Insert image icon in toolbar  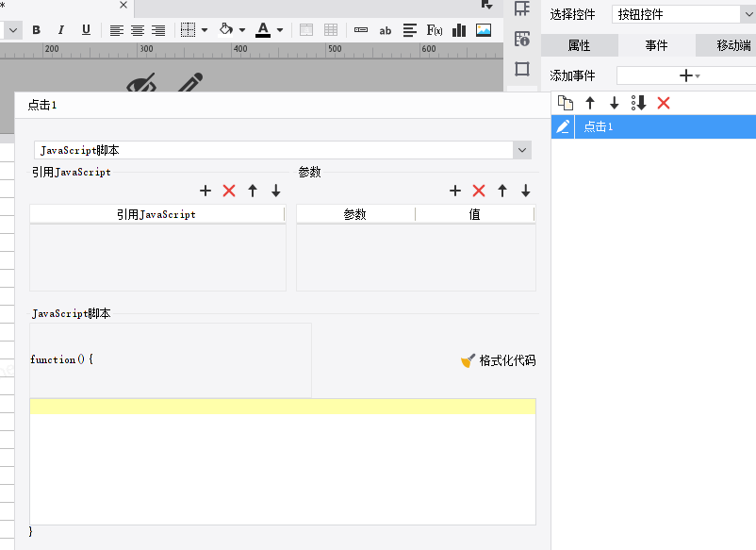tap(484, 30)
